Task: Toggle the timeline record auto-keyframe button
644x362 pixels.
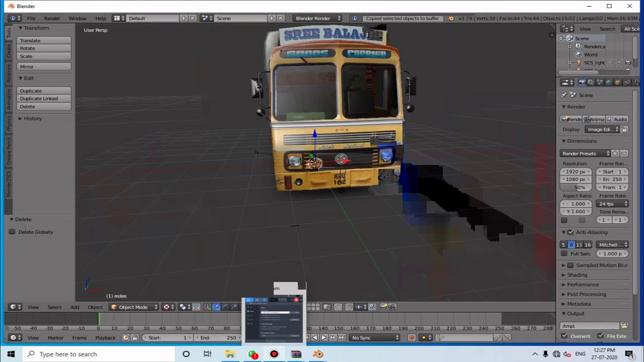Action: tap(412, 338)
